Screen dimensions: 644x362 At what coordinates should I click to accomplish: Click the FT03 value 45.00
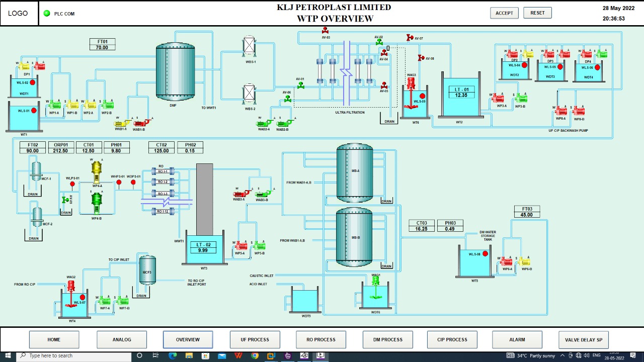coord(527,215)
